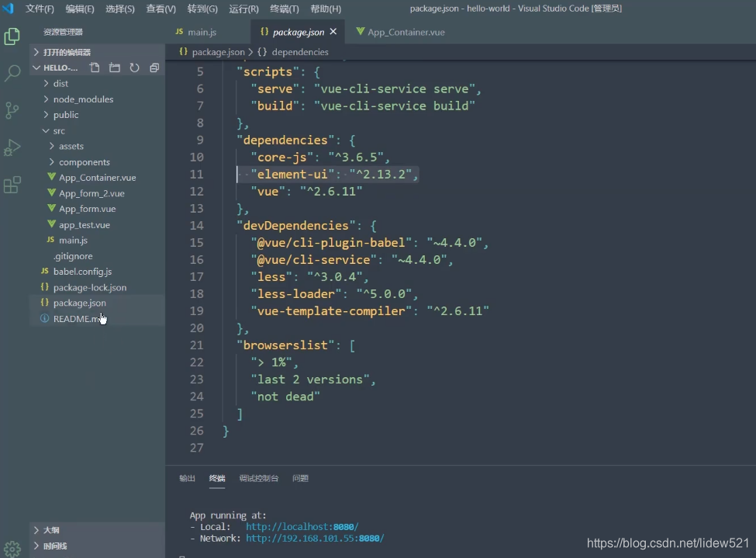Open the Explorer view in activity bar
The height and width of the screenshot is (558, 756).
[x=12, y=36]
